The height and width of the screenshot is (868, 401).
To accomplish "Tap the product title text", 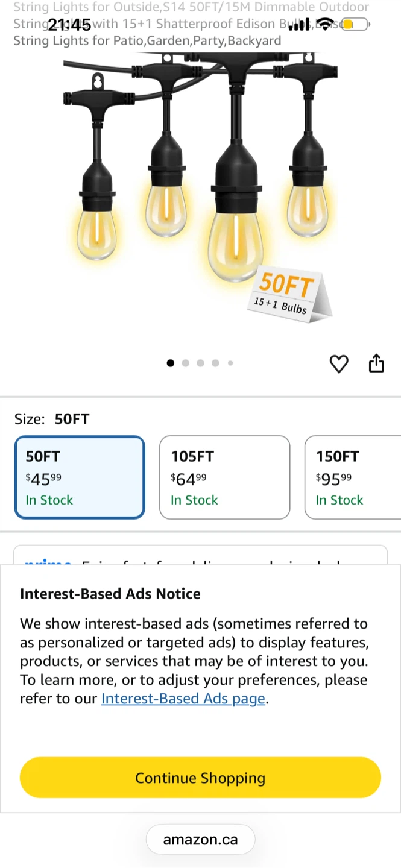I will point(192,24).
